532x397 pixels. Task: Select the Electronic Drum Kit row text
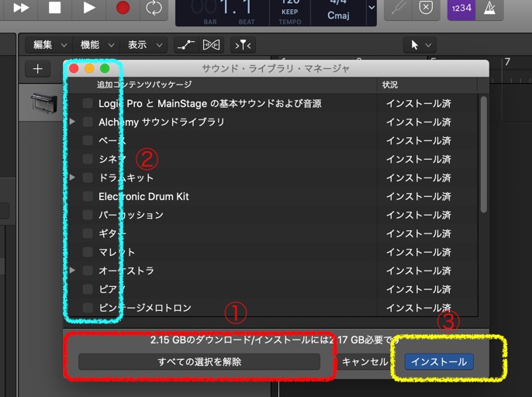click(143, 196)
